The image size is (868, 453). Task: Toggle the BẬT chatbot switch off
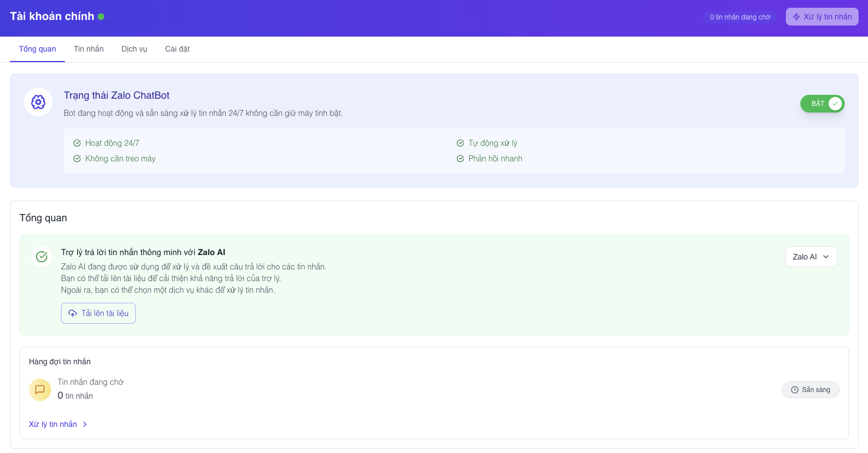pos(822,104)
